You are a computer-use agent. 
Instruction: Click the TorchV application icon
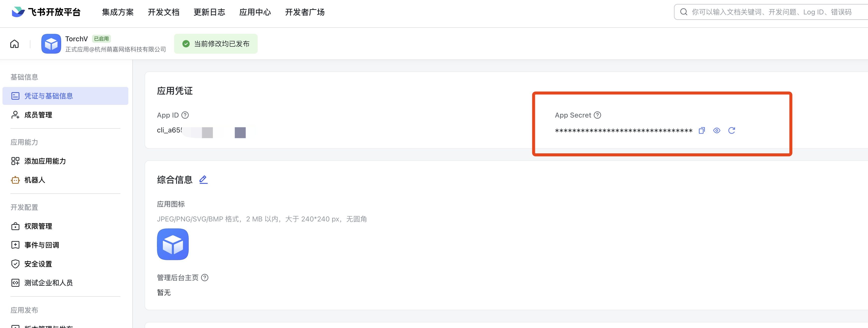coord(52,44)
